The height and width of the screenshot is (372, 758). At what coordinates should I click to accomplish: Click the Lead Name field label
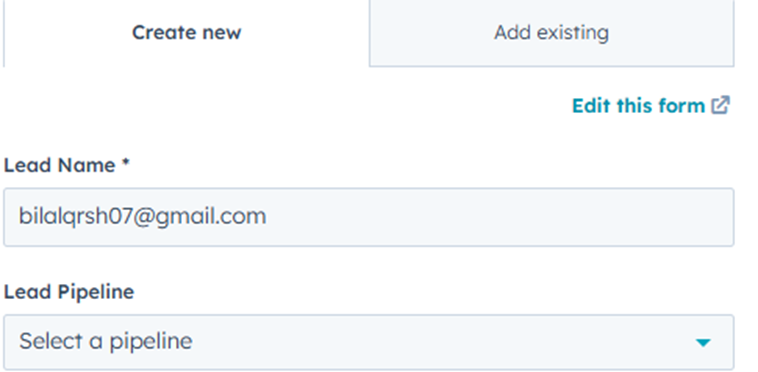point(59,165)
